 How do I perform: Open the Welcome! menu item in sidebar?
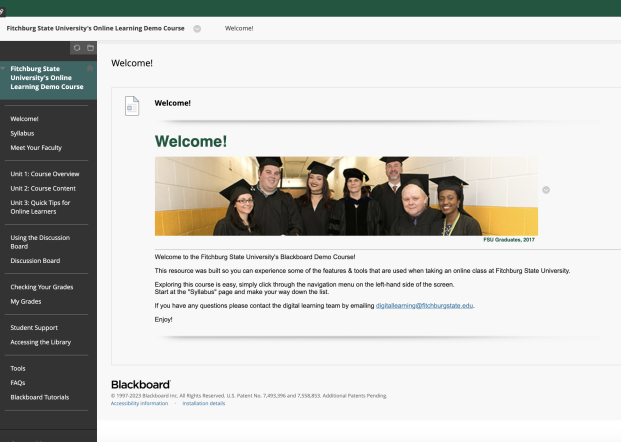tap(24, 119)
